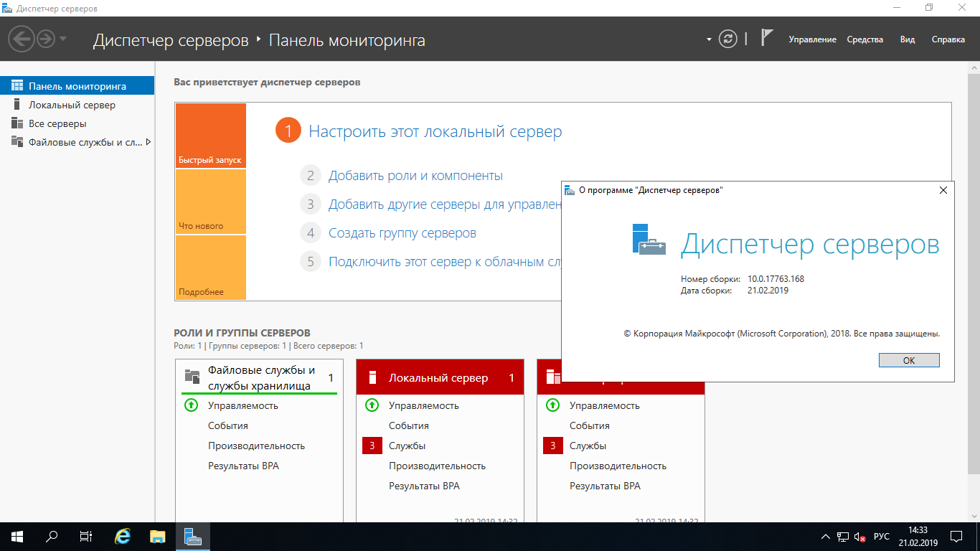
Task: Open the Управление menu
Action: click(x=812, y=39)
